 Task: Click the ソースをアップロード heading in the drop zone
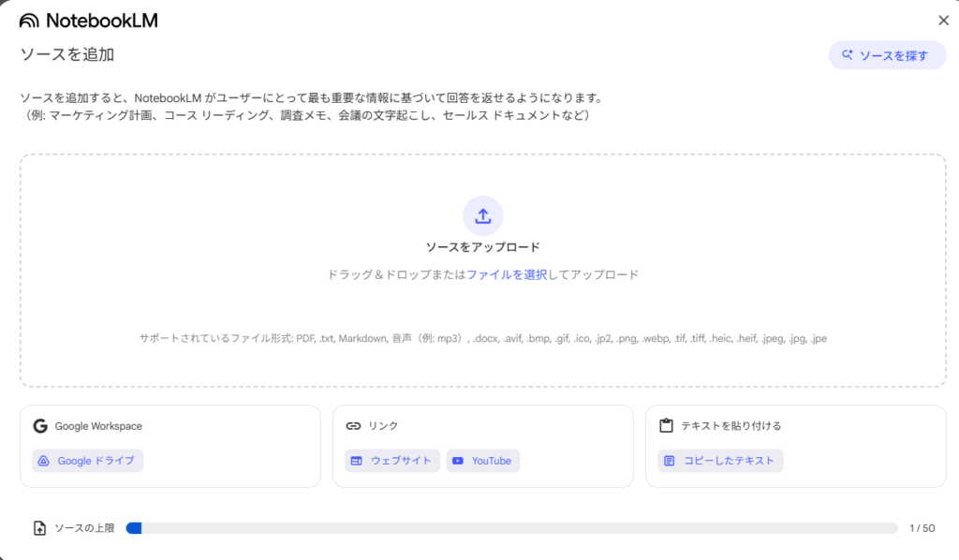point(482,248)
